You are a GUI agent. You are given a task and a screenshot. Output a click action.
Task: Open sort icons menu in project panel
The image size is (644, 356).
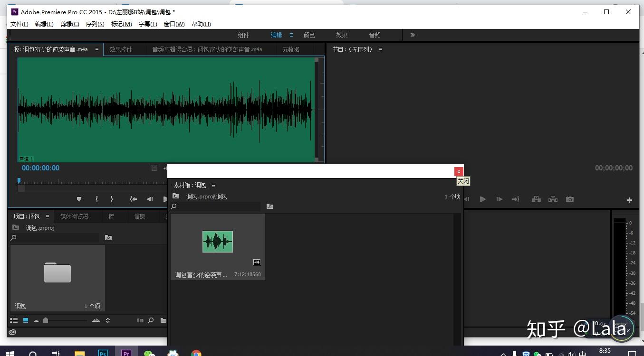tap(108, 320)
